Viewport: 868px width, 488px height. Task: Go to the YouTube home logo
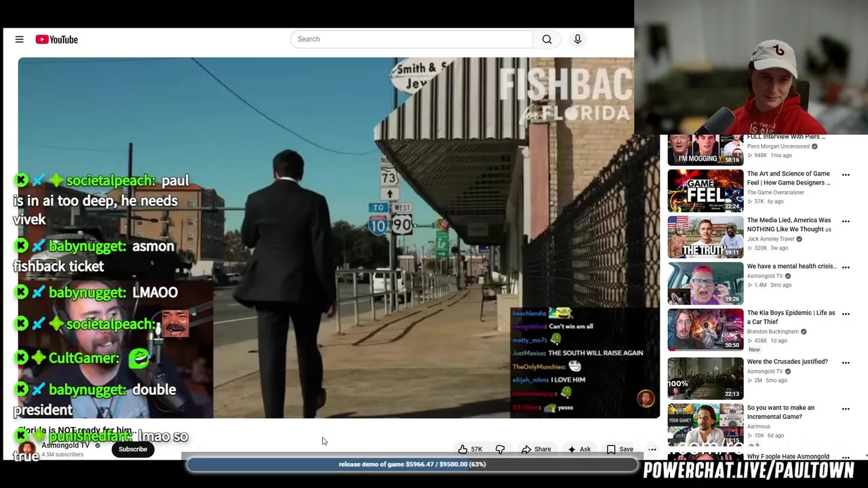point(57,39)
